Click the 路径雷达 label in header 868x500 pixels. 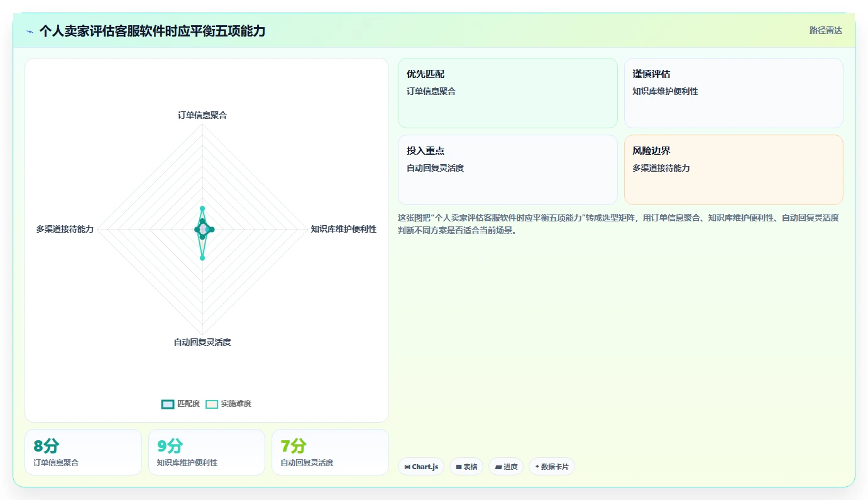825,30
